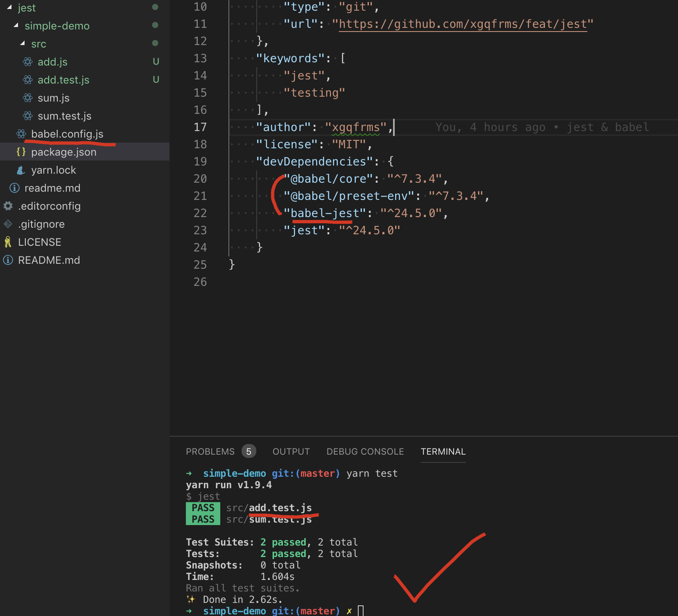
Task: Open sum.test.js file
Action: coord(65,116)
